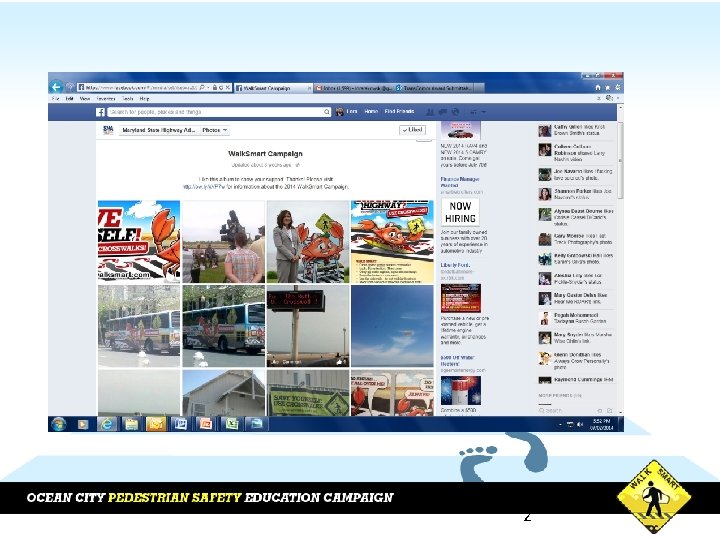
Task: Open the Favorites menu
Action: tap(106, 99)
